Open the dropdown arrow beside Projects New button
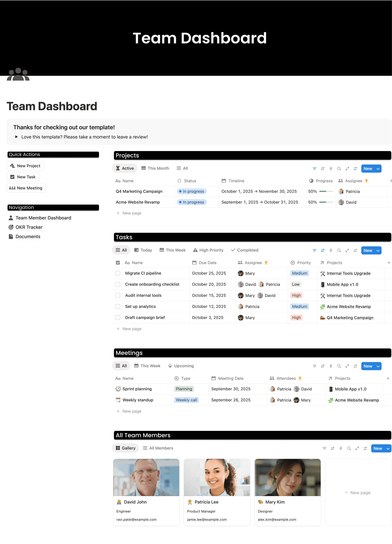This screenshot has height=544, width=392. pyautogui.click(x=378, y=169)
